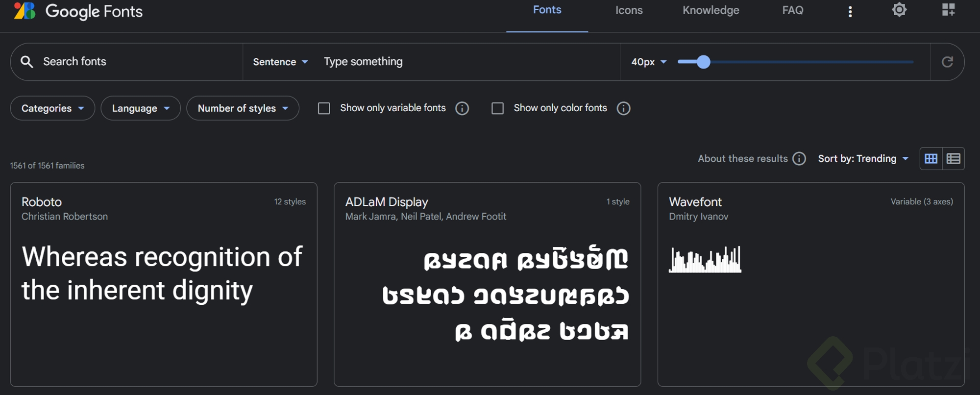Go to the Icons tab
The width and height of the screenshot is (980, 395).
629,10
